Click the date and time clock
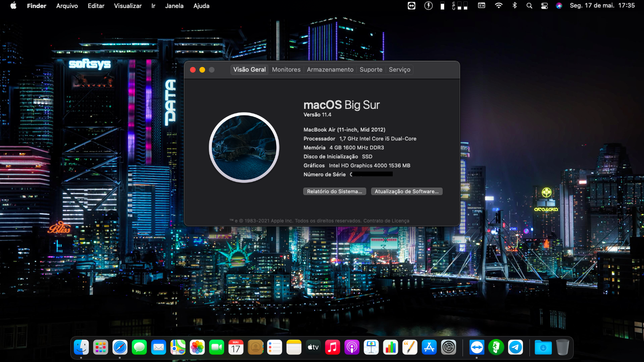This screenshot has height=362, width=644. click(x=603, y=6)
